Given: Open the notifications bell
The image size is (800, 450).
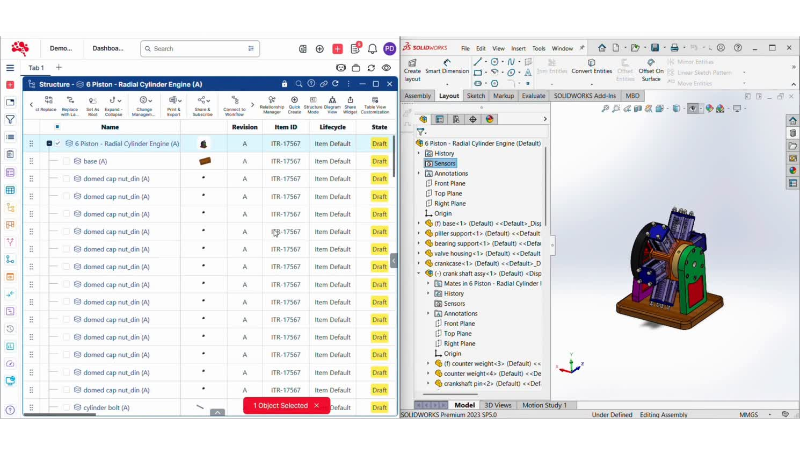Looking at the screenshot, I should [372, 48].
